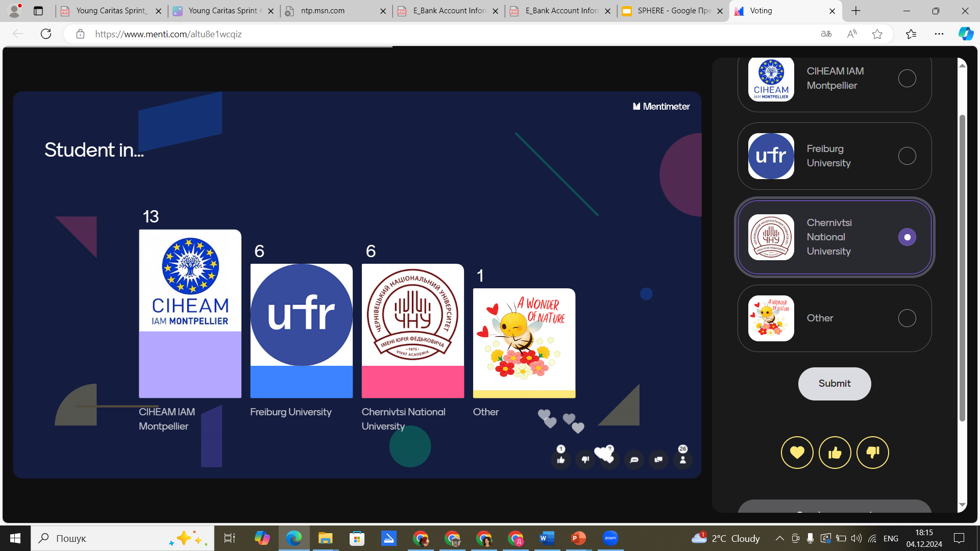Add this page to favorites star
980x551 pixels.
[877, 34]
